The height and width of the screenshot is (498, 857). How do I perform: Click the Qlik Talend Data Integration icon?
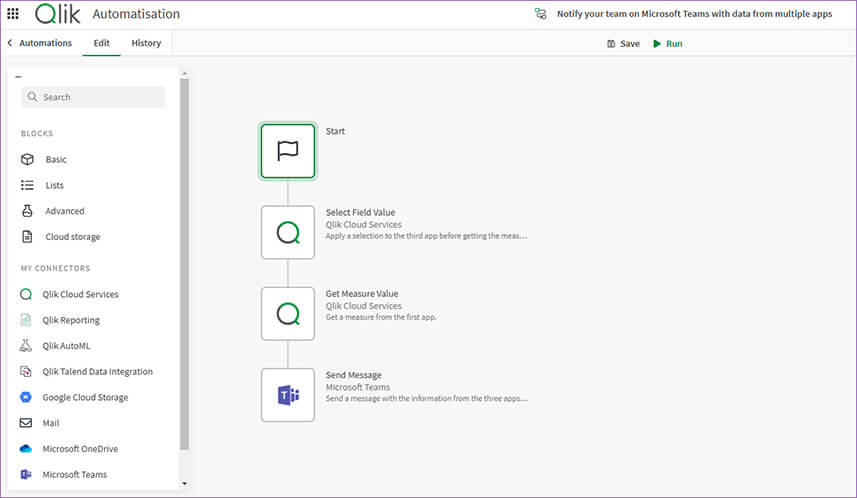pos(26,371)
